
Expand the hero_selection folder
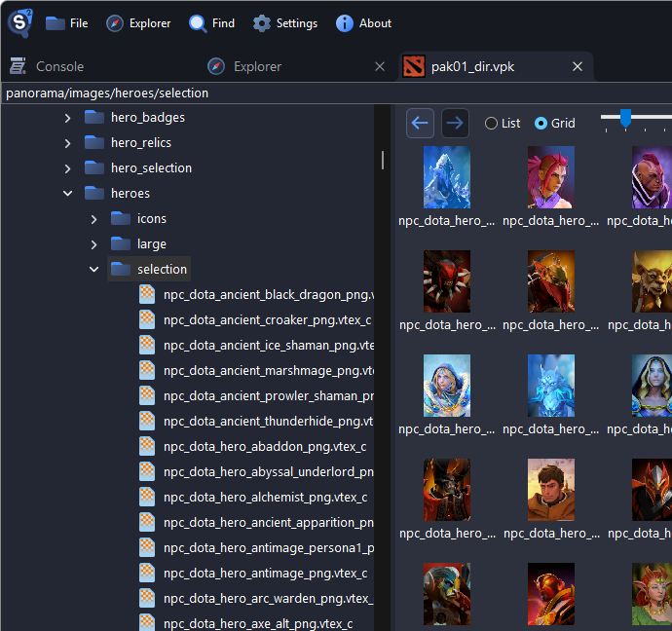tap(67, 168)
